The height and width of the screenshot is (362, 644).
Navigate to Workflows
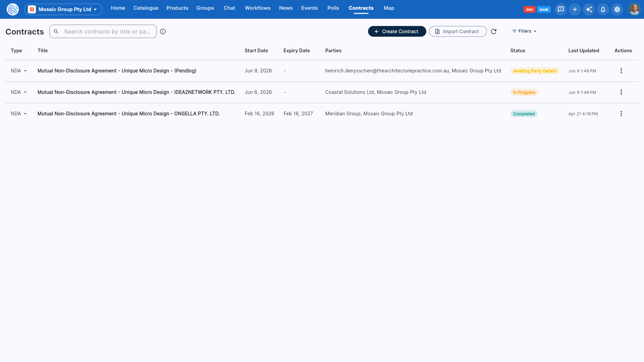[257, 8]
